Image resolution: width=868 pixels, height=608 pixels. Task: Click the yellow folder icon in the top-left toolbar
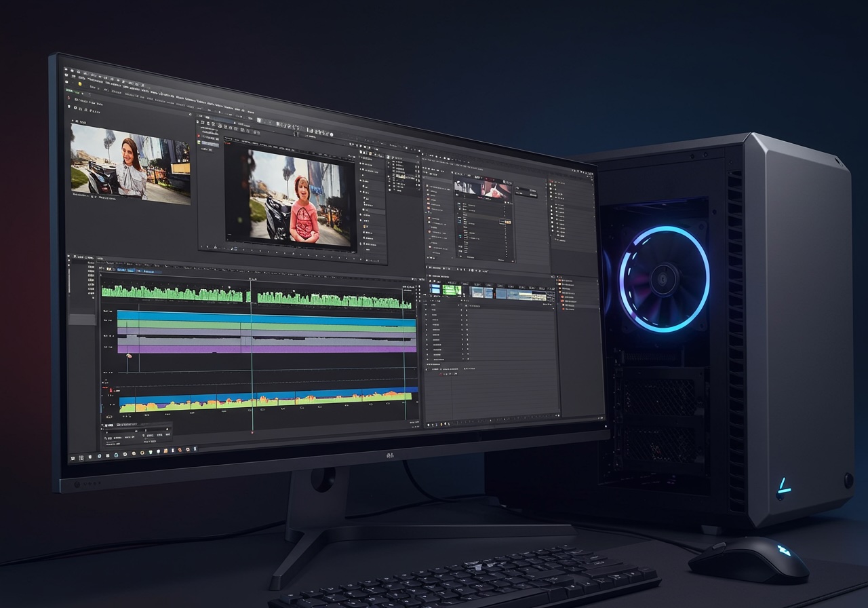coord(80,84)
